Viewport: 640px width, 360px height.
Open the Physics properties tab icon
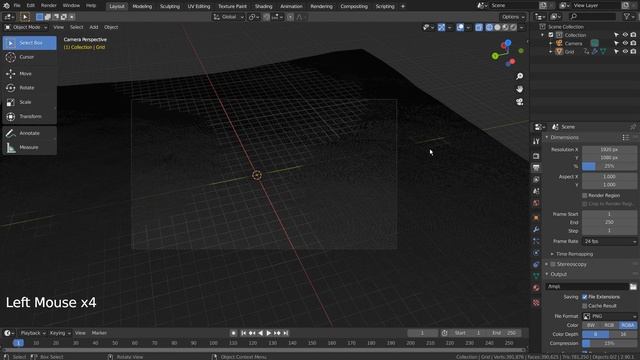[536, 253]
